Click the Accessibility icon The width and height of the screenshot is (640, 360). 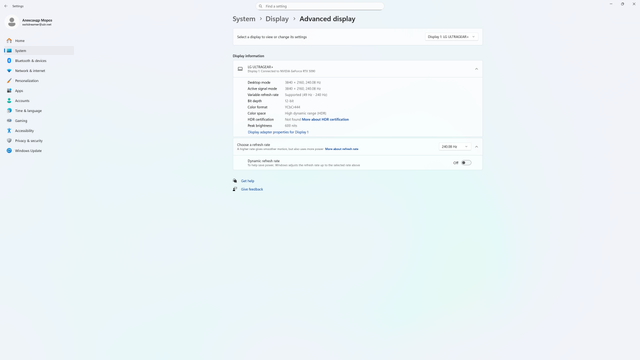click(x=9, y=131)
